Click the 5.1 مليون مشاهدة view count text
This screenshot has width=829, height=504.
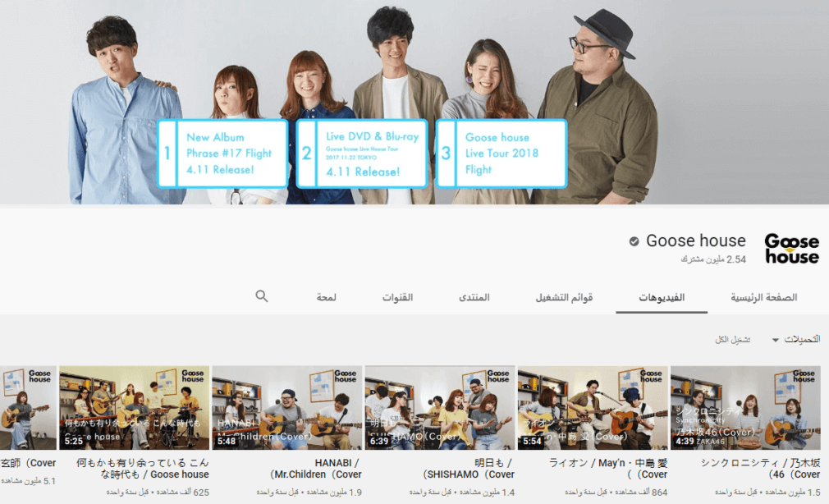[28, 481]
